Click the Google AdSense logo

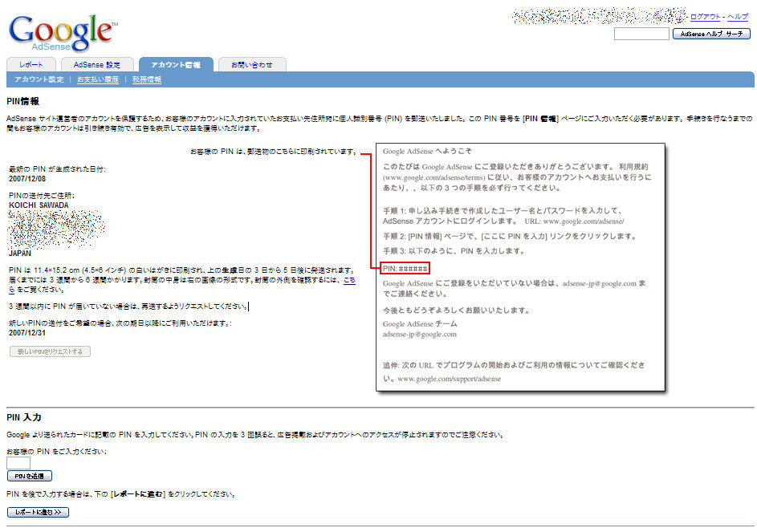coord(62,30)
